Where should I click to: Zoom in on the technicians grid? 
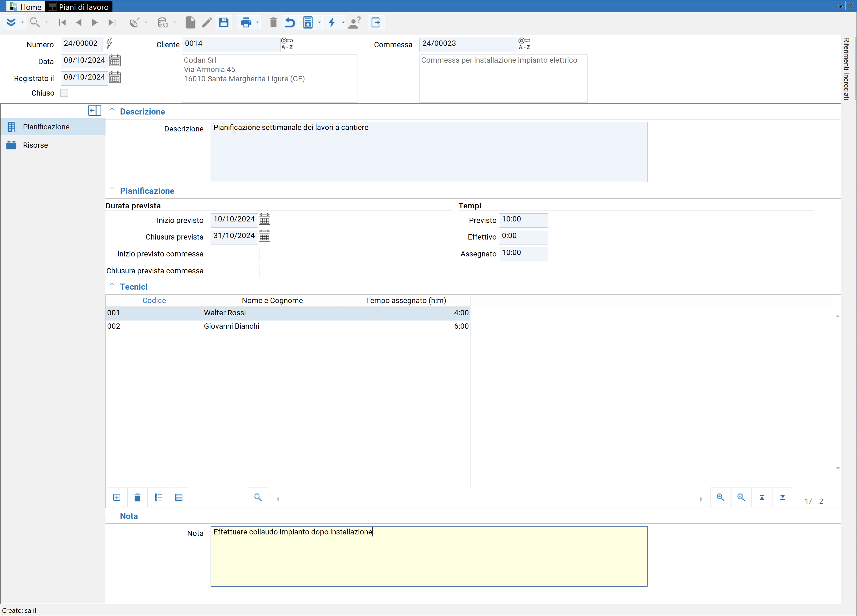click(x=721, y=497)
